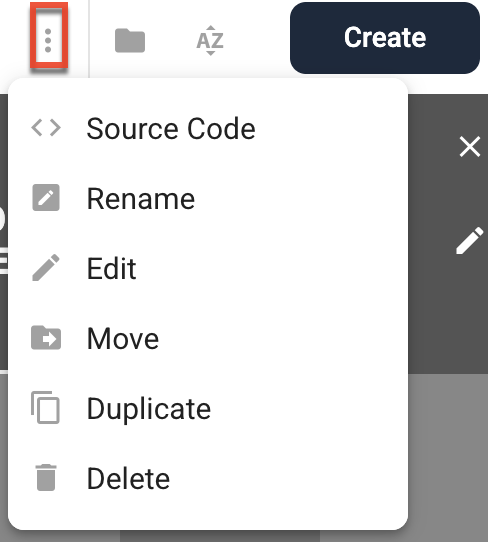Click the overlapping pages Duplicate icon

point(46,408)
